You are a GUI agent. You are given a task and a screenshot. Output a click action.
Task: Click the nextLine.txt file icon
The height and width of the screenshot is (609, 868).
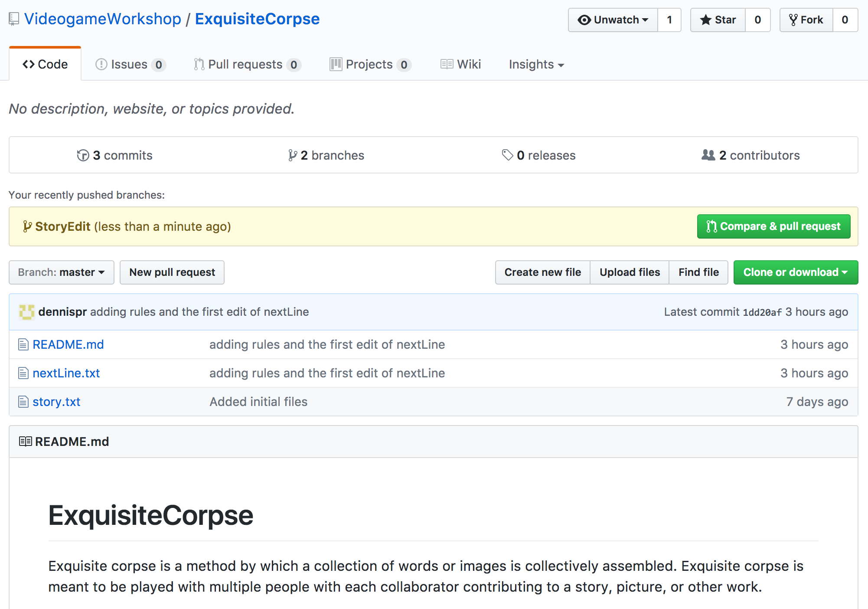(23, 373)
